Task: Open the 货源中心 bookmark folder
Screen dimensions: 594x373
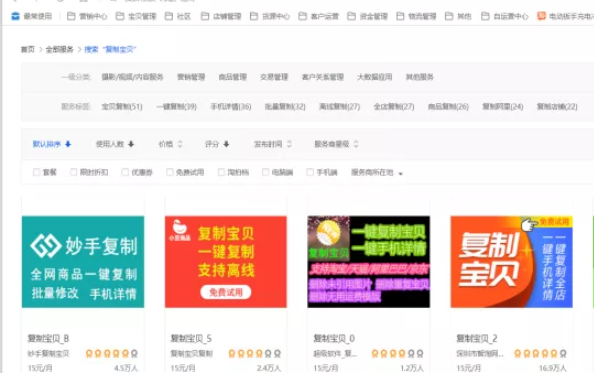Action: point(270,16)
